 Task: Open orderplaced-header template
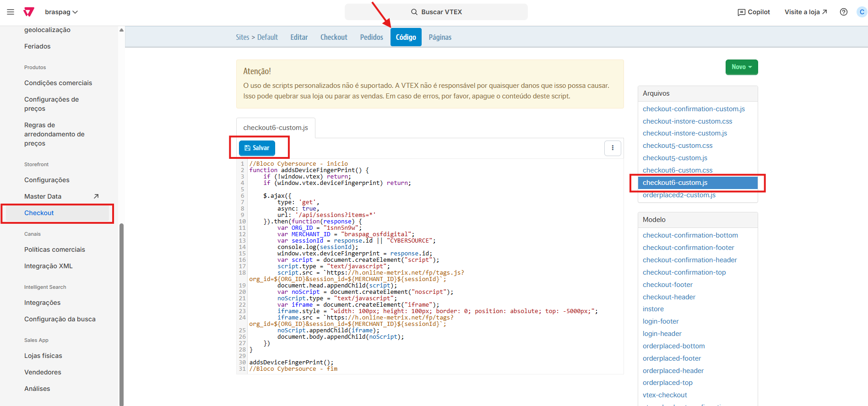(x=673, y=371)
